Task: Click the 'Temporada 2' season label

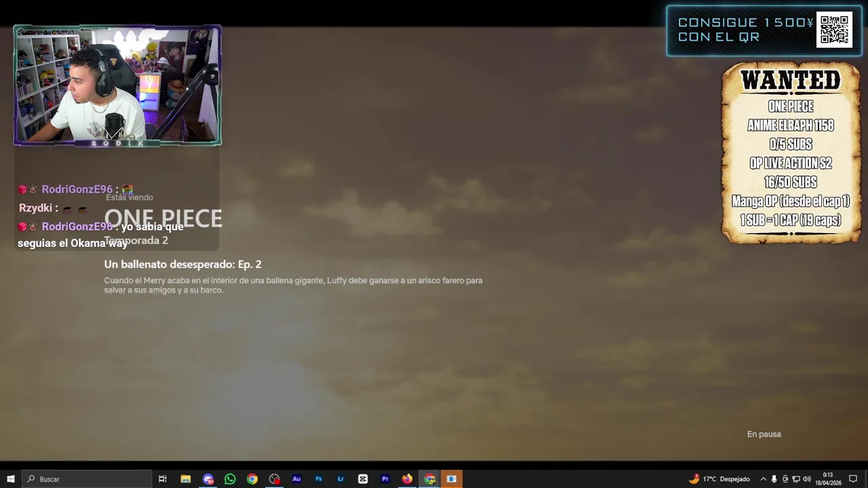Action: pyautogui.click(x=136, y=241)
